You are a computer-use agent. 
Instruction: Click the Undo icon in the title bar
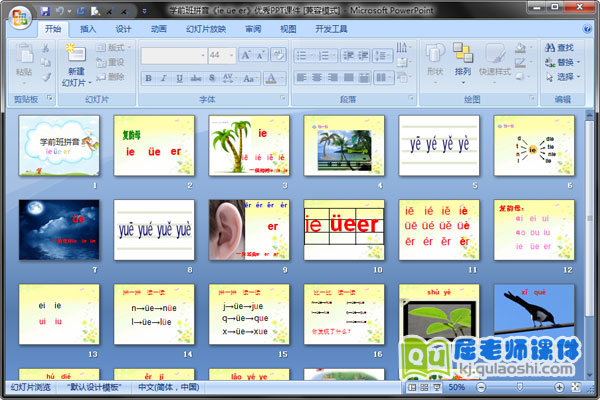[x=60, y=11]
